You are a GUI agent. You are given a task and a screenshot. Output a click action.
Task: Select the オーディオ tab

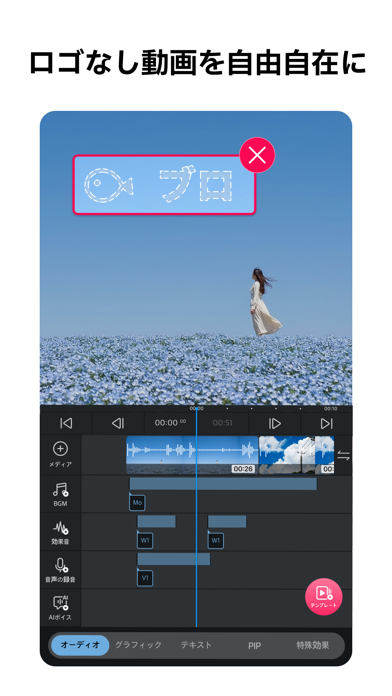[80, 645]
